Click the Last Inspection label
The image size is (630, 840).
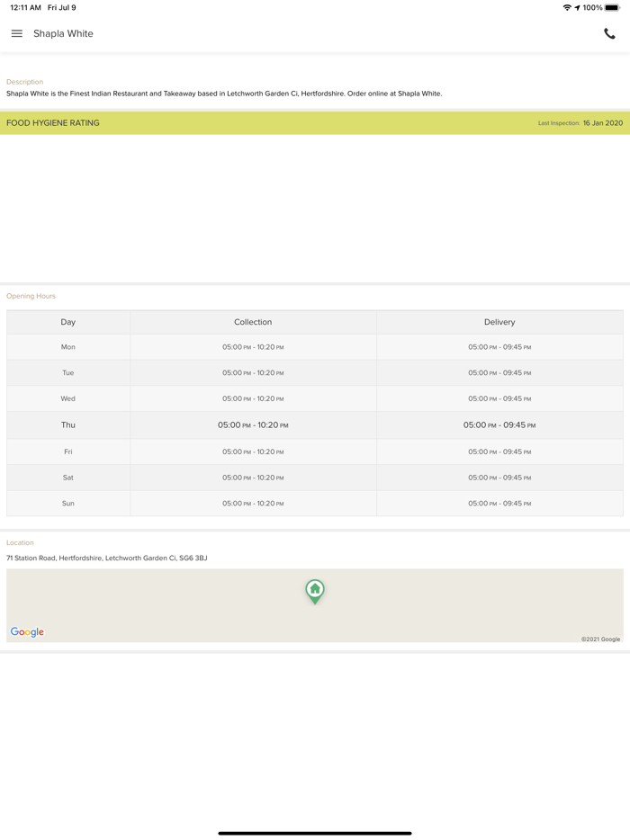(559, 123)
